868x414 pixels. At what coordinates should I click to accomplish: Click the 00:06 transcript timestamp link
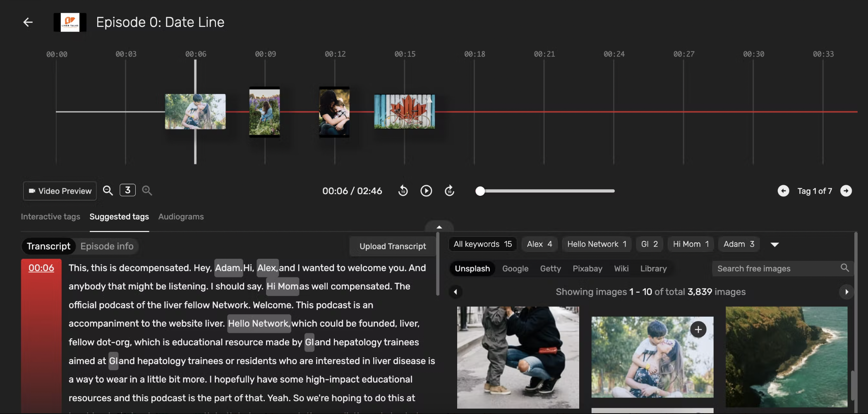[41, 268]
